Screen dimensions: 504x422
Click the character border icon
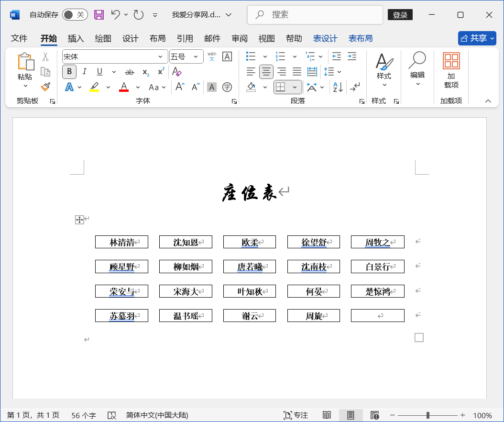[x=227, y=56]
